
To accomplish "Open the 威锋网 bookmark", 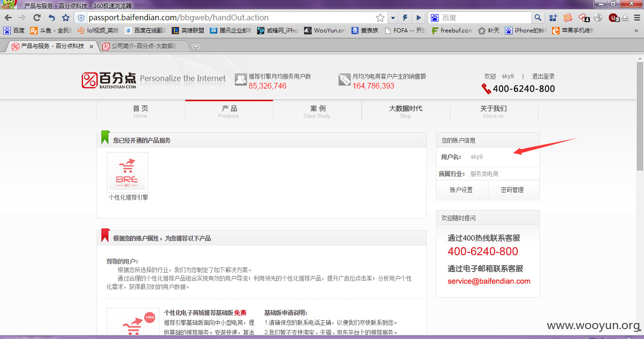I will coord(278,31).
